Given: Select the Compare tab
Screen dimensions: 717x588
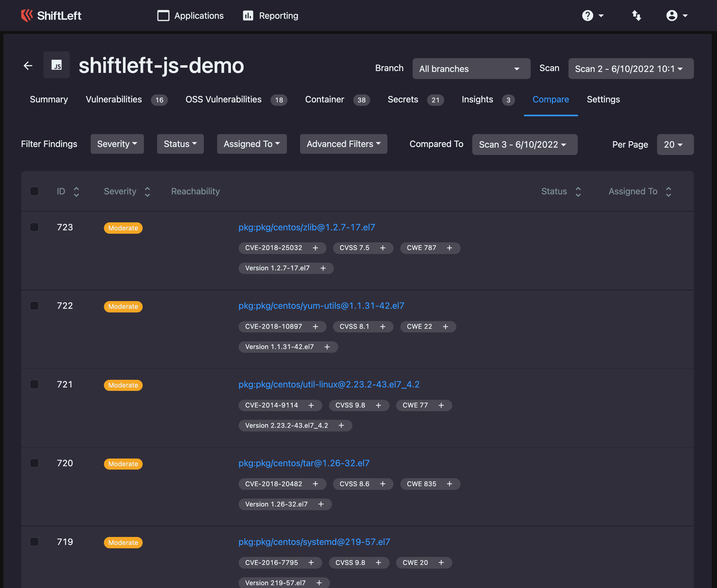Looking at the screenshot, I should pyautogui.click(x=550, y=99).
